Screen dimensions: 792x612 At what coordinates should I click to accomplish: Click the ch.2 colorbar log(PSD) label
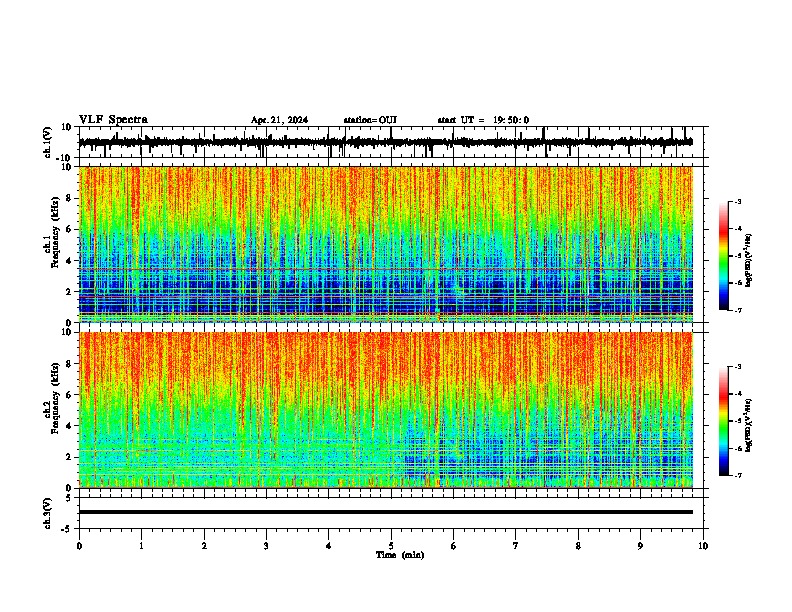point(749,425)
